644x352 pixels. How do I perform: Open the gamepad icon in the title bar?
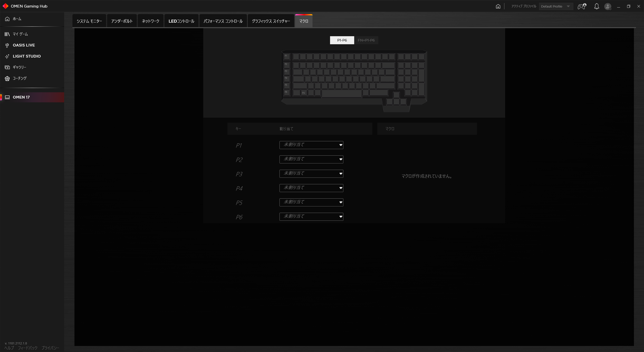[582, 6]
